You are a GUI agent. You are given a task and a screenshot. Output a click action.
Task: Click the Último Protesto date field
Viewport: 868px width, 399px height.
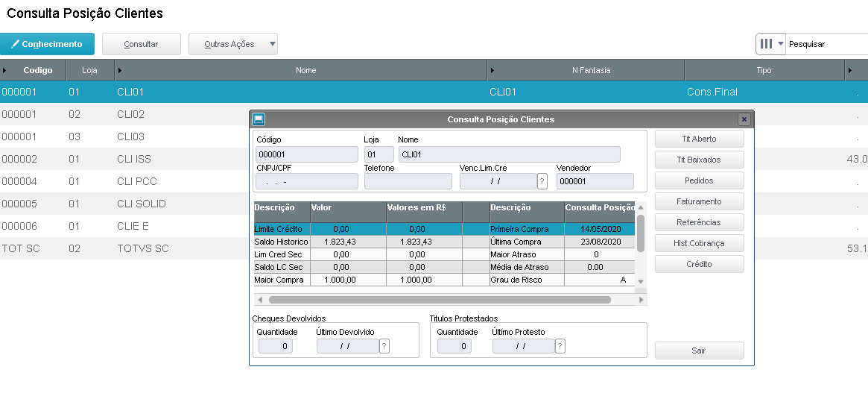523,346
